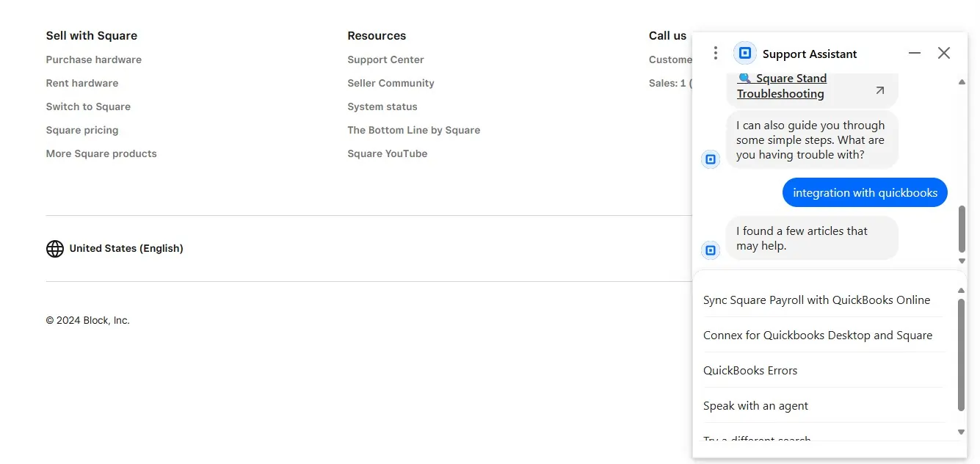Click the "I found a few articles" message

pos(812,238)
